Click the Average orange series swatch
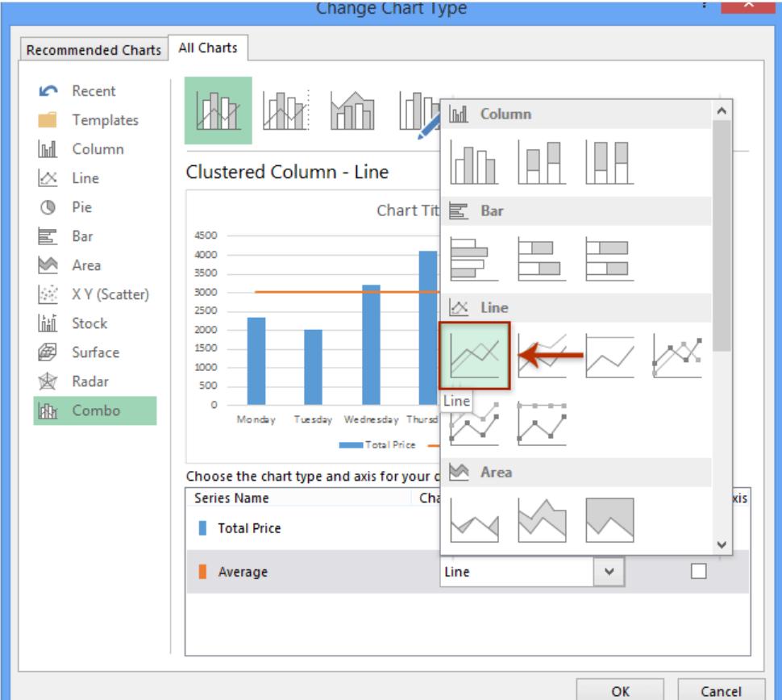 click(x=202, y=572)
